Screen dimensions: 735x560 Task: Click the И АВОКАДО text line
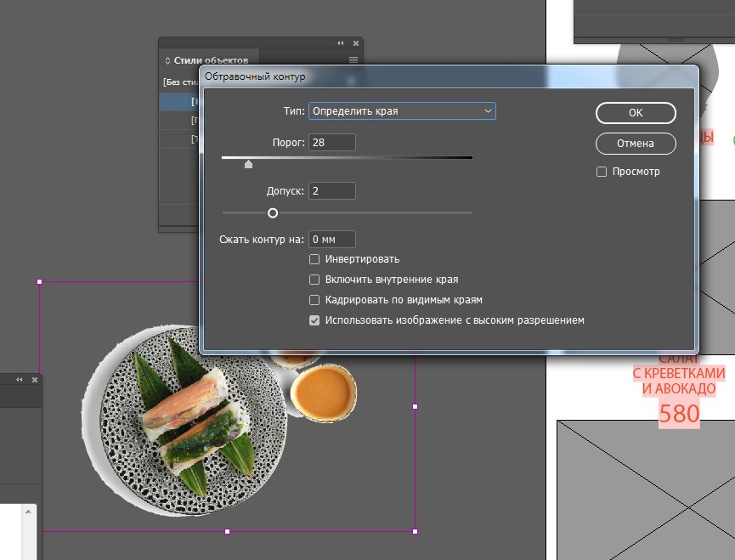[x=679, y=389]
